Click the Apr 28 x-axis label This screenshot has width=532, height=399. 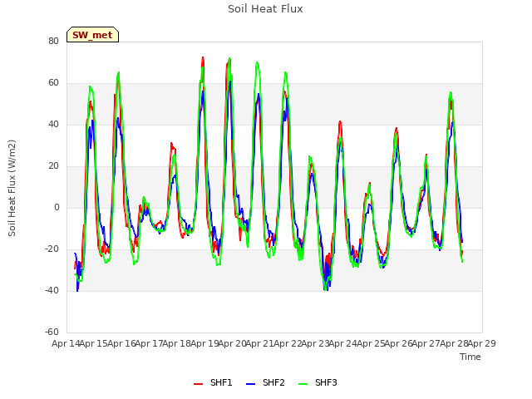click(454, 343)
